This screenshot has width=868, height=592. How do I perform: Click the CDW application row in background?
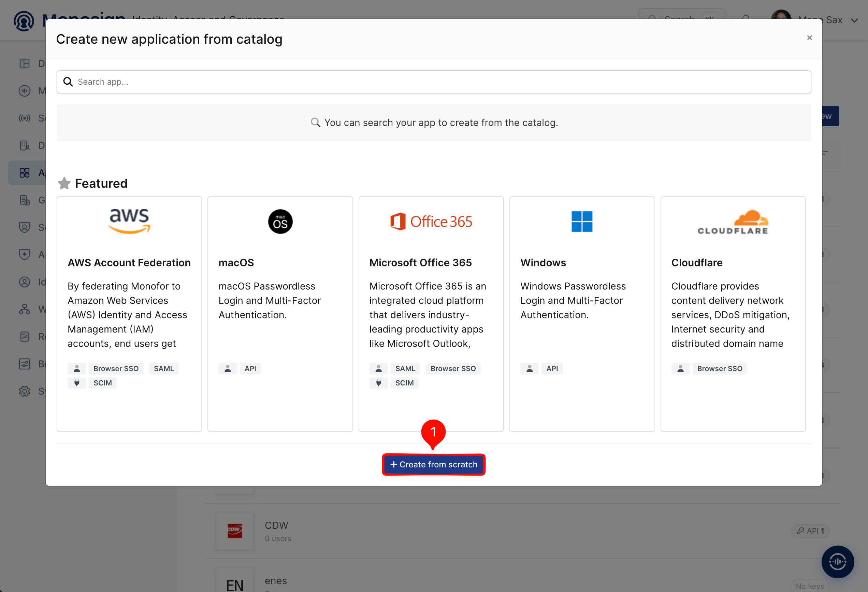pos(522,531)
